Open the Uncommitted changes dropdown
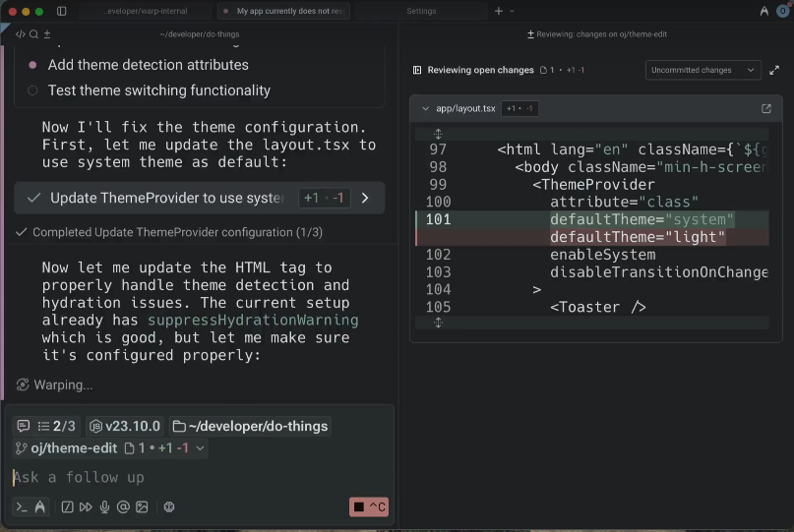794x532 pixels. 702,70
